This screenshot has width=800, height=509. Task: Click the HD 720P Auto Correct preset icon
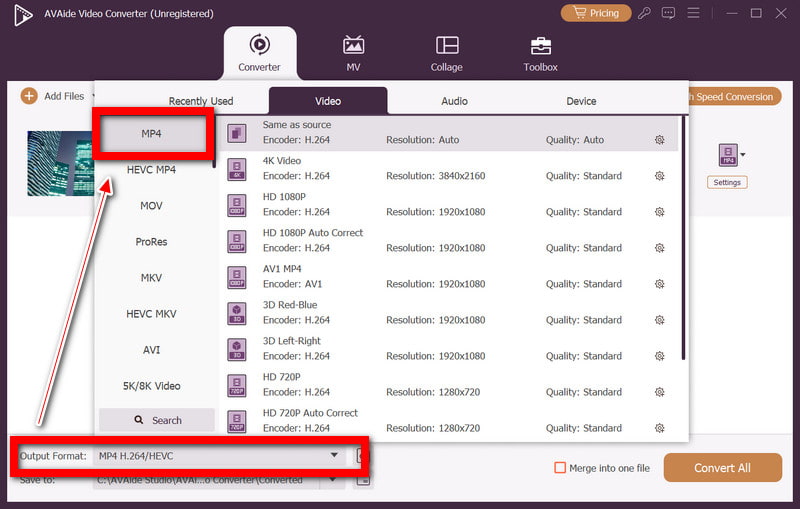(237, 421)
